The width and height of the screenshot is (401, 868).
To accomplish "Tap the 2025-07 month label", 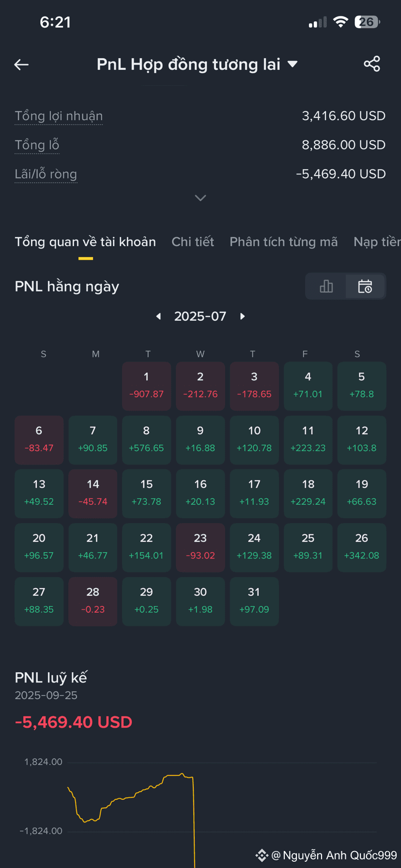I will click(200, 316).
